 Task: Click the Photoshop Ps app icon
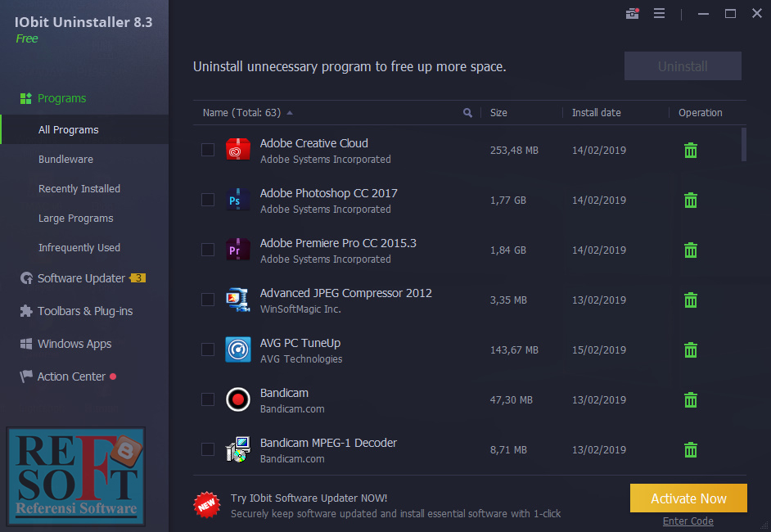pos(238,200)
